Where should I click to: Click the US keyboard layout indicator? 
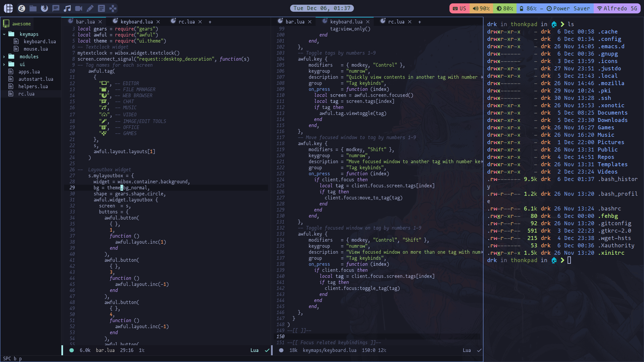pos(460,8)
